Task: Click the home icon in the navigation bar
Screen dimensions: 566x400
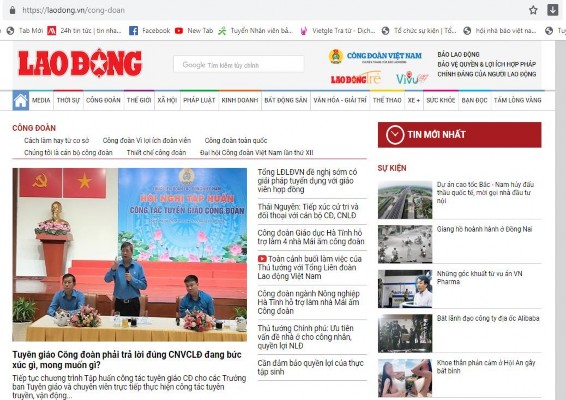Action: point(21,100)
